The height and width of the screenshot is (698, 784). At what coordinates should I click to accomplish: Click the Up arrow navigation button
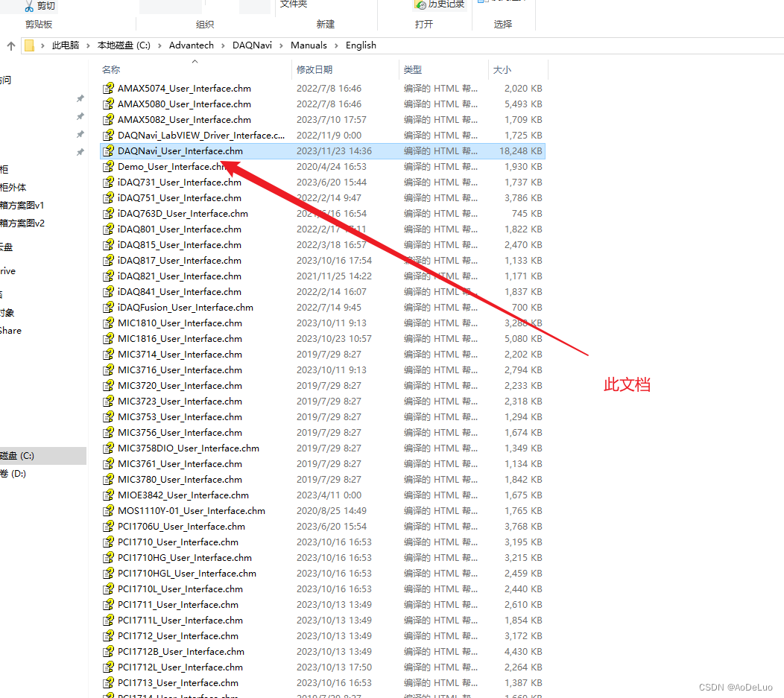click(11, 46)
